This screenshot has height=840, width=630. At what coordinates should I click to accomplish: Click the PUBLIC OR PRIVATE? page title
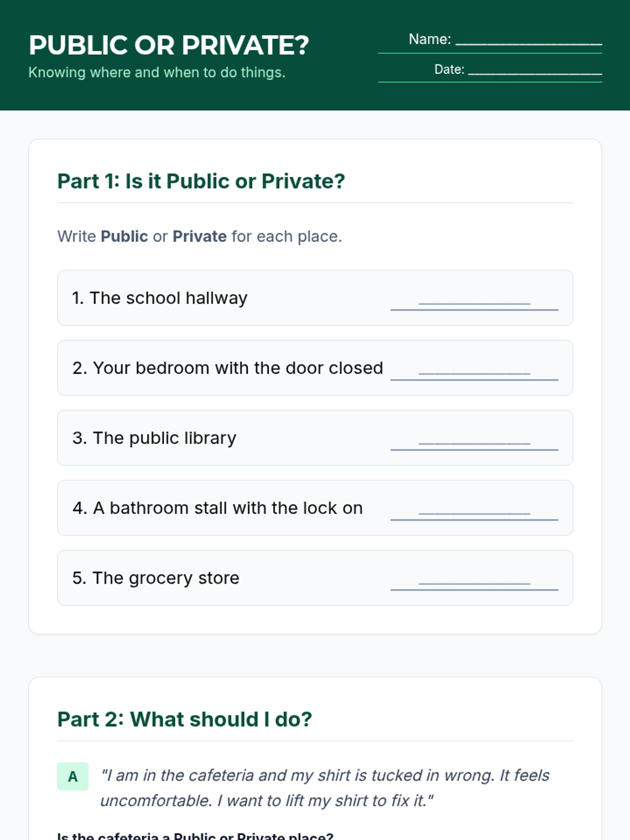[x=169, y=45]
